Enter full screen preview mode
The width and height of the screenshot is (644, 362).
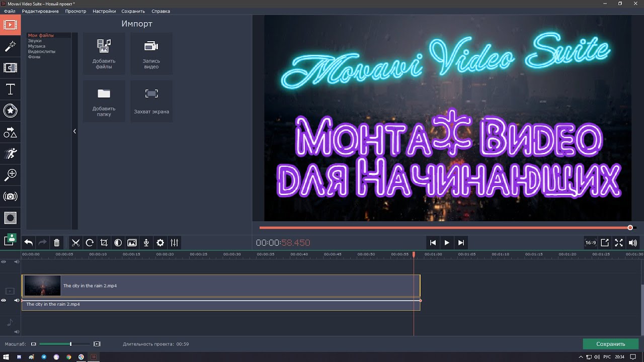[x=619, y=243]
